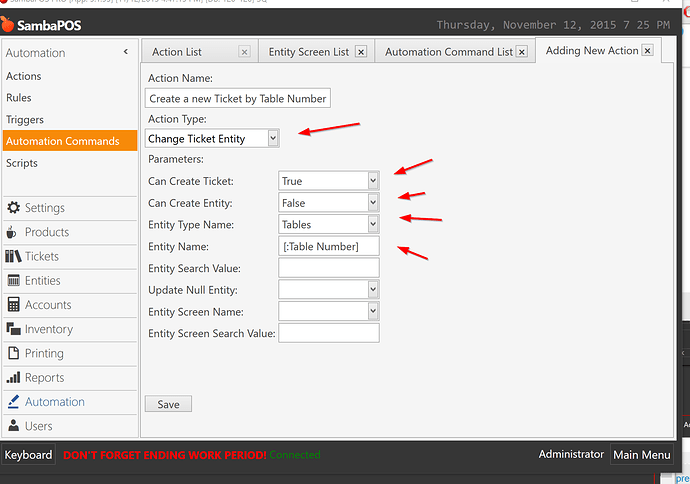Screen dimensions: 690x484
Task: Select the Tickets sidebar icon
Action: tap(14, 256)
